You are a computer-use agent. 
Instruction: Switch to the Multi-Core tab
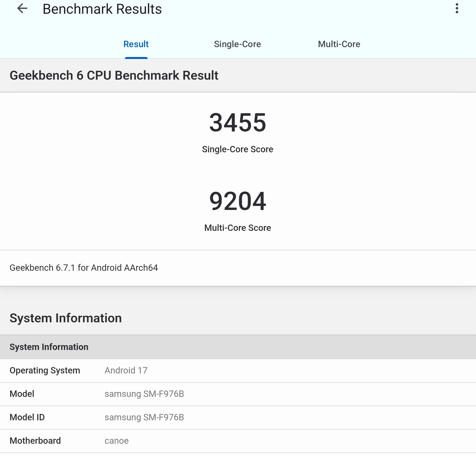[339, 44]
